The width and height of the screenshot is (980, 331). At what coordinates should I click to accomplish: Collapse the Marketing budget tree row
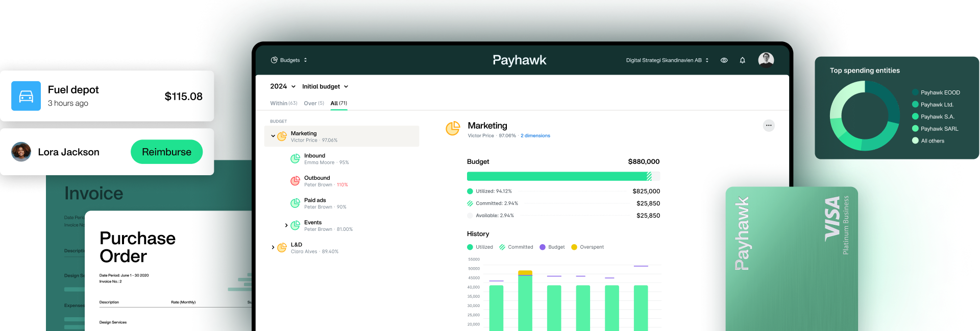coord(273,136)
